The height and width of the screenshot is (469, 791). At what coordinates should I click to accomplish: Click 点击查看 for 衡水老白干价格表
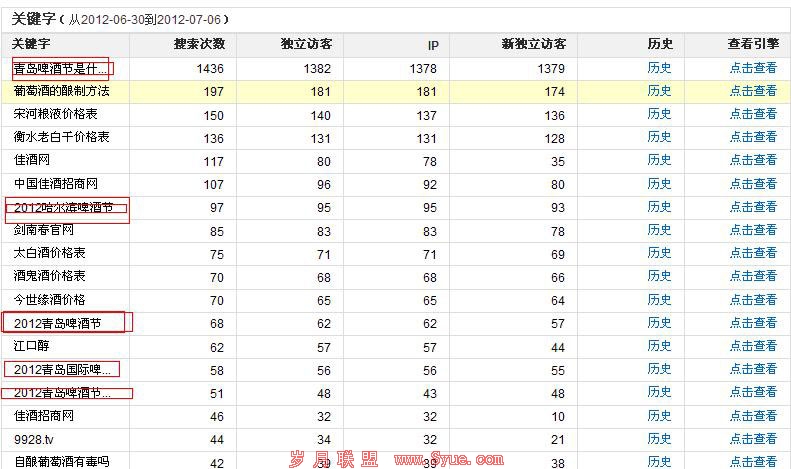[x=753, y=137]
